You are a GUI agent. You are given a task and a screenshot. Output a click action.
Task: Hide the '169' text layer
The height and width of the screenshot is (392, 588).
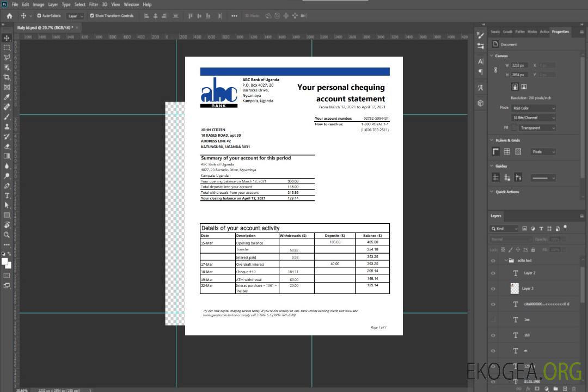493,335
